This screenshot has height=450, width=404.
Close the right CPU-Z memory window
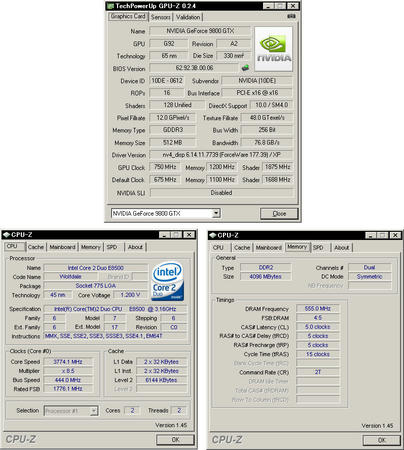(x=395, y=235)
